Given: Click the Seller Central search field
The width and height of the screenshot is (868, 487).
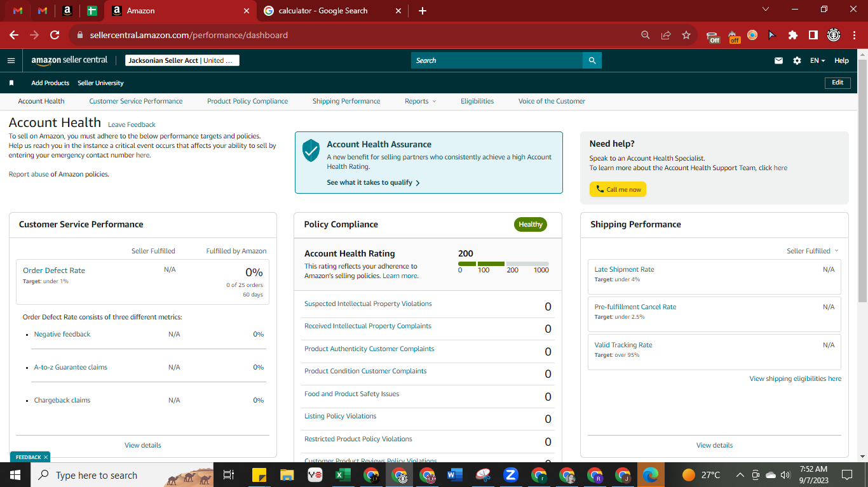Looking at the screenshot, I should pos(497,60).
